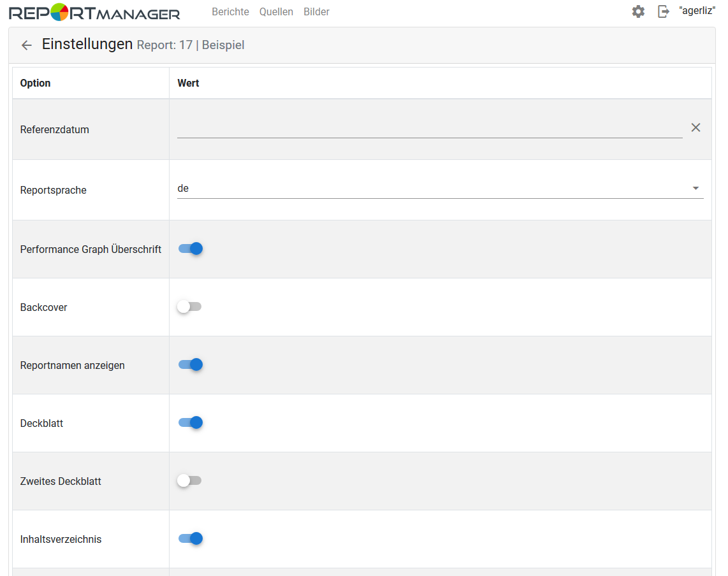This screenshot has height=576, width=728.
Task: Clear the Referenzdatum field with the X
Action: [695, 127]
